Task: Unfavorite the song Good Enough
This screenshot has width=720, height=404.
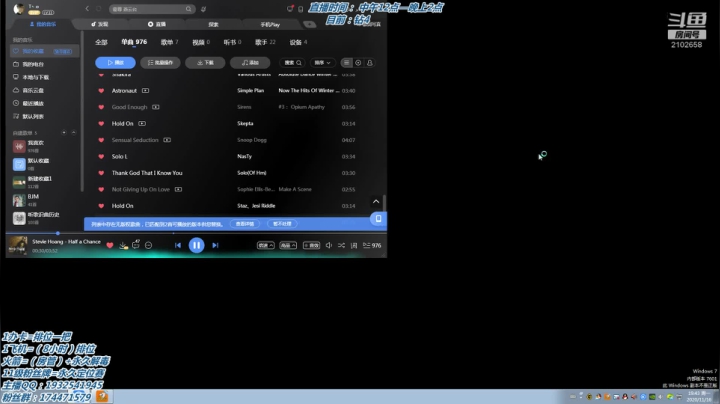Action: point(101,107)
